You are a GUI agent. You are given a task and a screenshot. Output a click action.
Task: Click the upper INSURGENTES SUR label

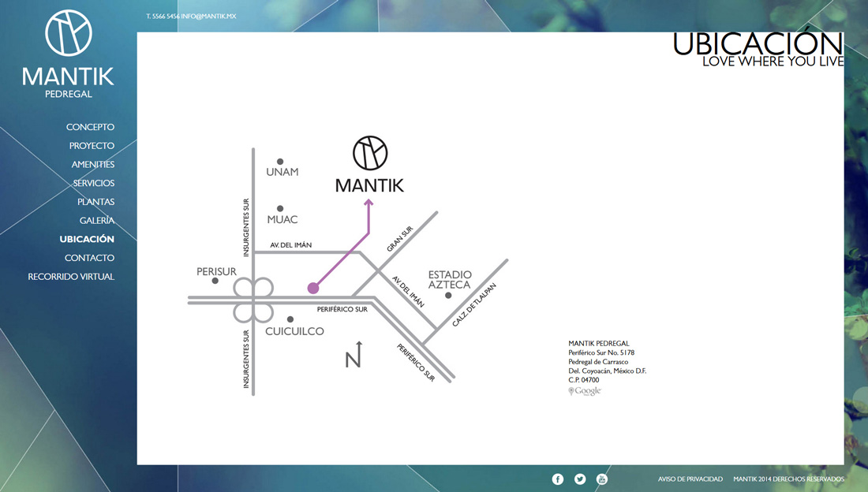pos(246,227)
